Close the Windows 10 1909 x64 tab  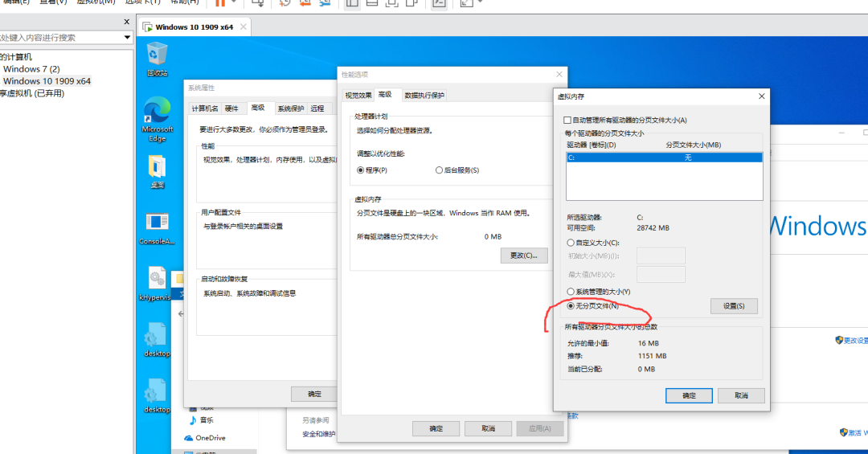click(x=243, y=27)
